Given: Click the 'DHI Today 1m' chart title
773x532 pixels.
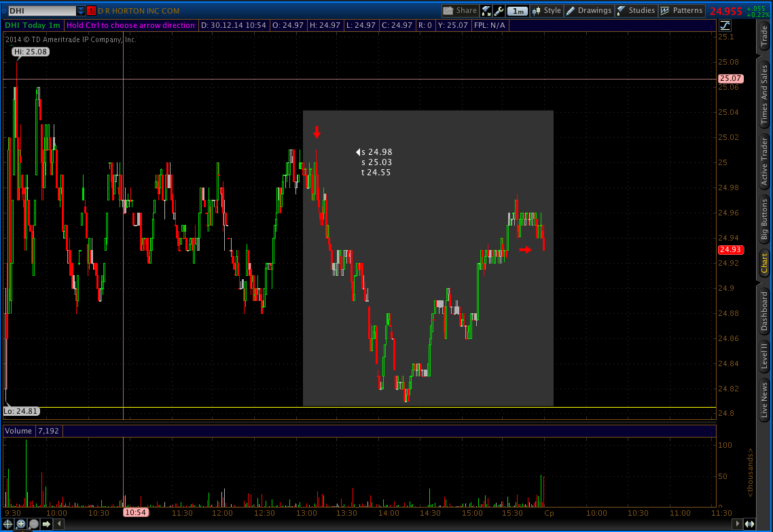Looking at the screenshot, I should pyautogui.click(x=33, y=25).
